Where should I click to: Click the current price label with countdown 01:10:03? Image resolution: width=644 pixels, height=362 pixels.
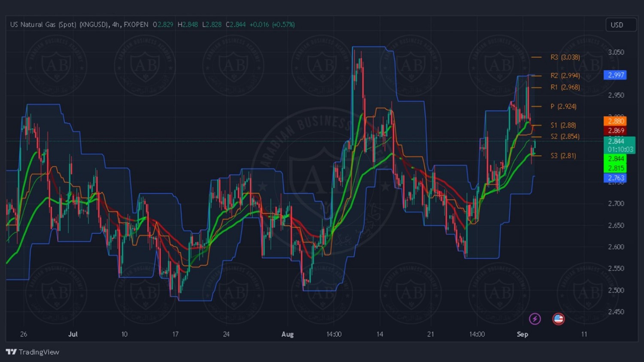coord(620,145)
